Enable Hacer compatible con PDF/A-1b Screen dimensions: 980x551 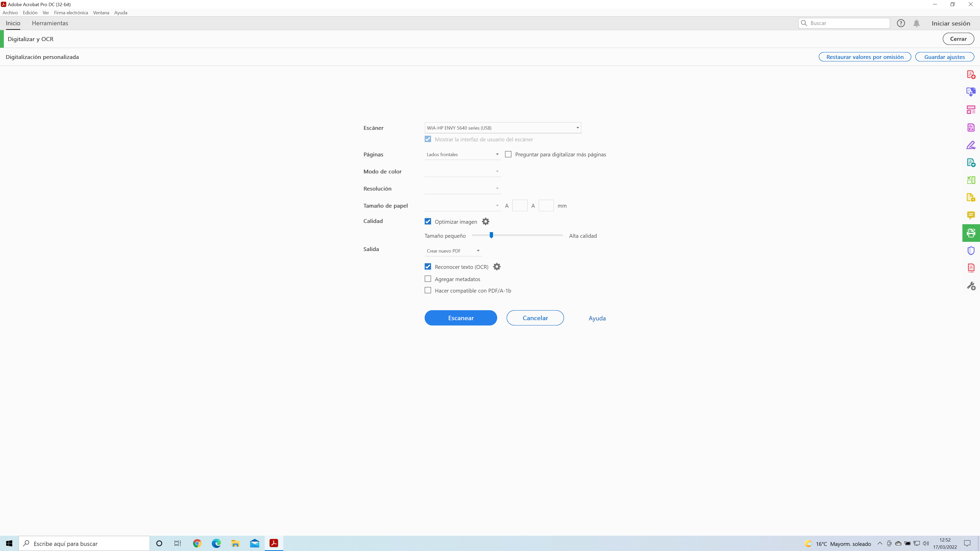pyautogui.click(x=428, y=290)
